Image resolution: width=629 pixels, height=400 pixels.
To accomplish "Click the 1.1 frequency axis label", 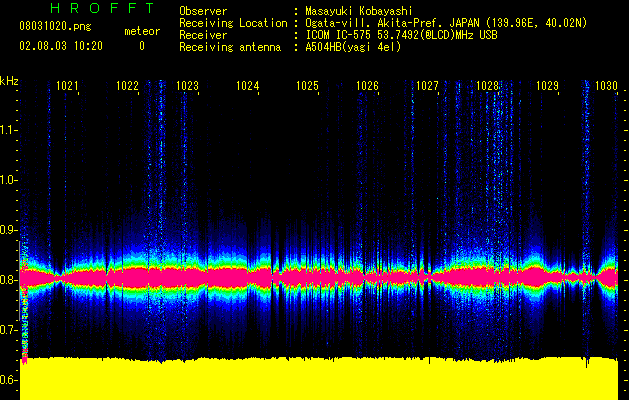I will click(7, 130).
